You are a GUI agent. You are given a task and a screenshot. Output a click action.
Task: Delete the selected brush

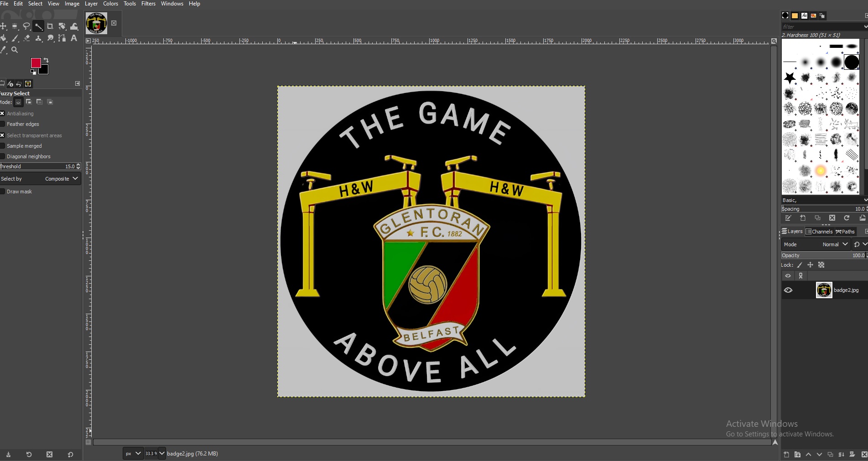832,218
